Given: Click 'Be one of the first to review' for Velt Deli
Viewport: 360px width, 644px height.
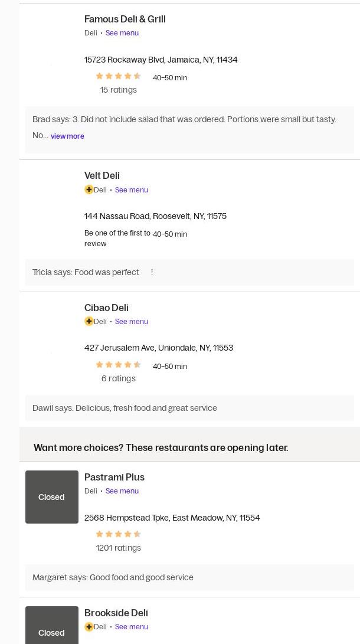Looking at the screenshot, I should 117,238.
